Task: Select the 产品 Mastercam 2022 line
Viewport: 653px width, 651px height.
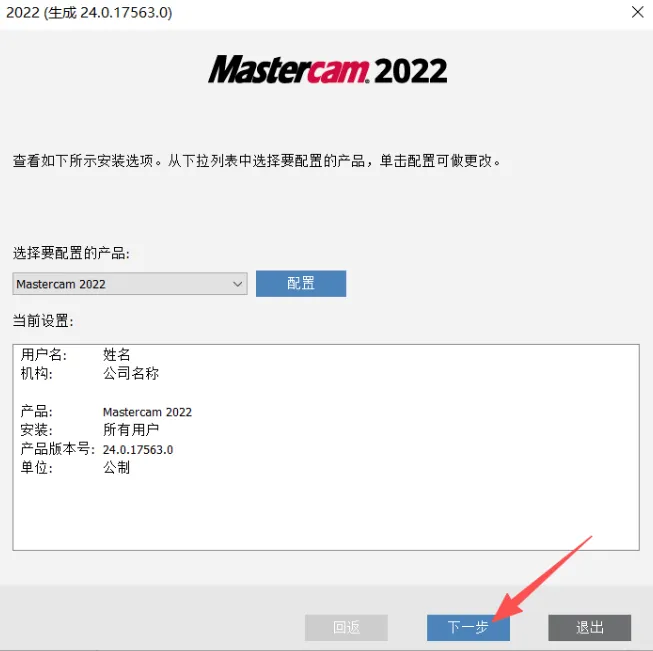Action: [x=106, y=412]
